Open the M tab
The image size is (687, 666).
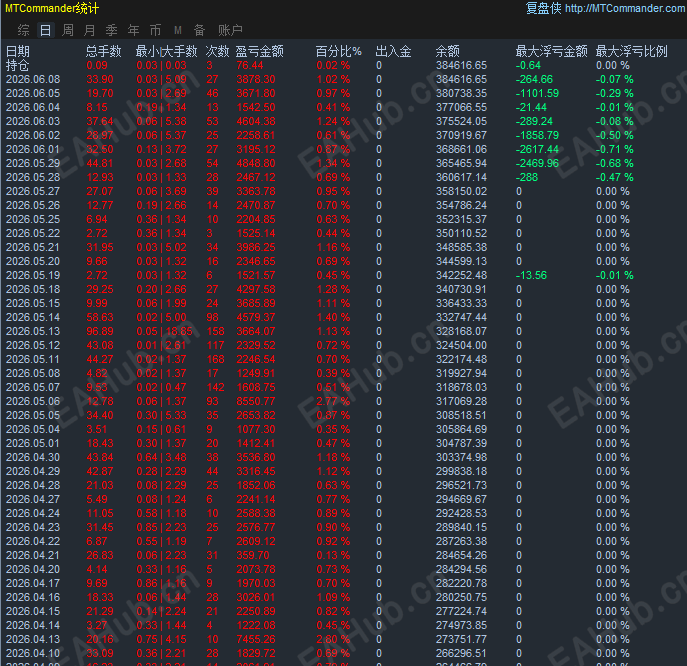tap(177, 30)
